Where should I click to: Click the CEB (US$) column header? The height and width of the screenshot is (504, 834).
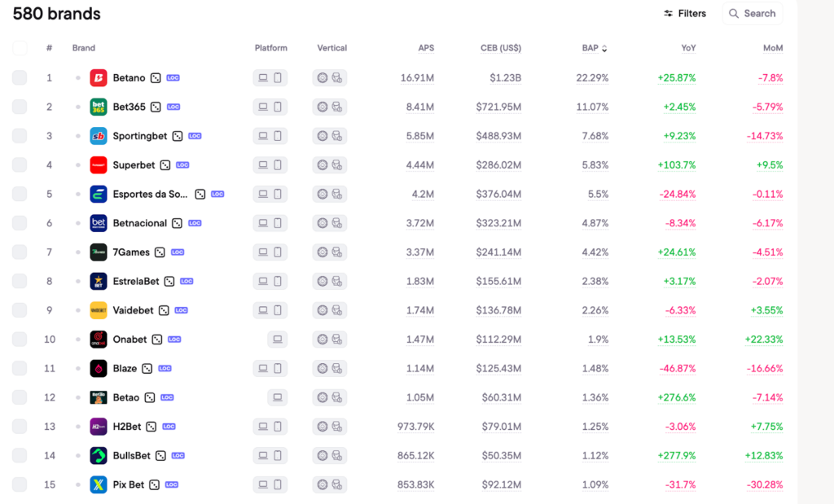click(500, 48)
